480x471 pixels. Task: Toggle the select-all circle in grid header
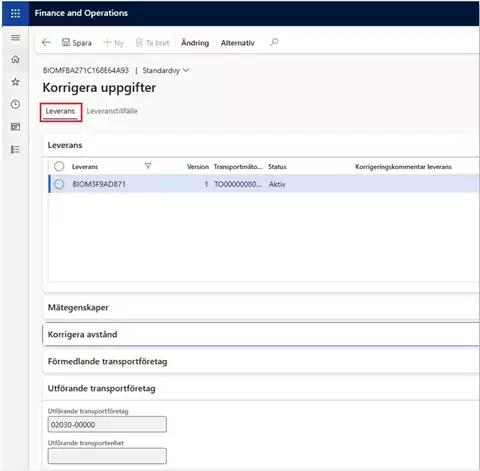tap(59, 166)
